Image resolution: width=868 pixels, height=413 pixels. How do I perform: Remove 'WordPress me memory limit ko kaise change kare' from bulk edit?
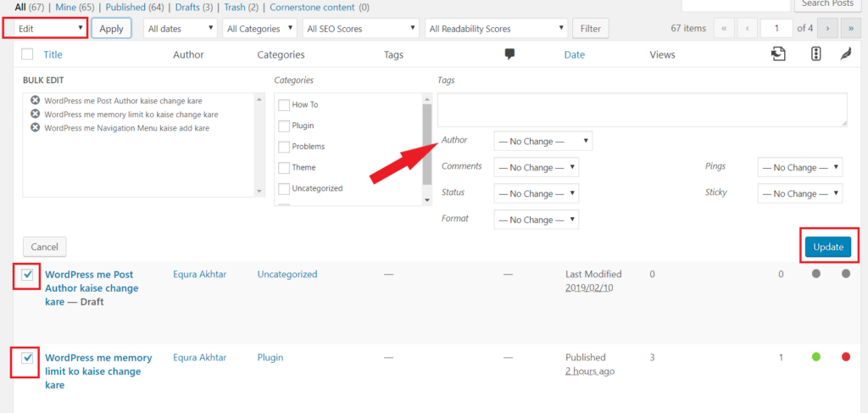coord(35,114)
